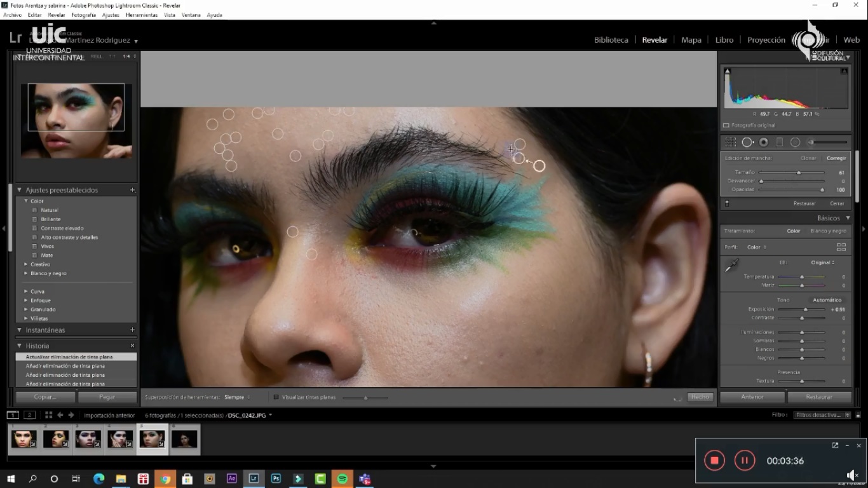Set treatment to Color
The width and height of the screenshot is (868, 488).
(794, 231)
